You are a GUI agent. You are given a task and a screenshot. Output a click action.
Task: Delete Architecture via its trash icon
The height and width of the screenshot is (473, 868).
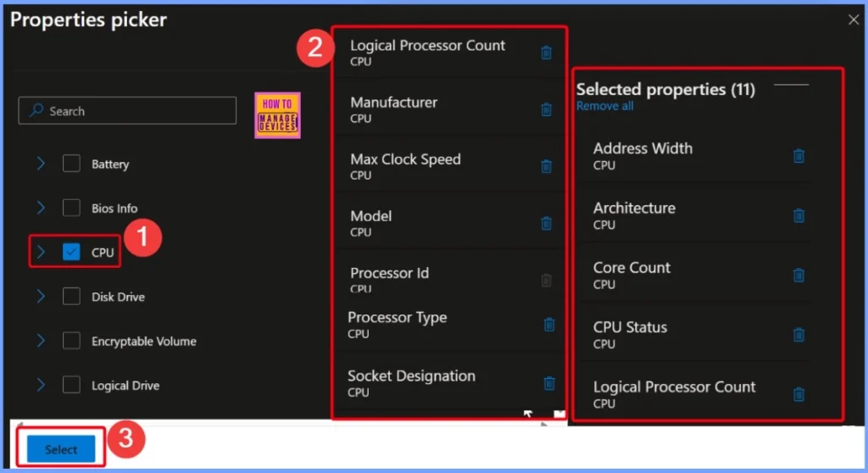click(x=798, y=215)
